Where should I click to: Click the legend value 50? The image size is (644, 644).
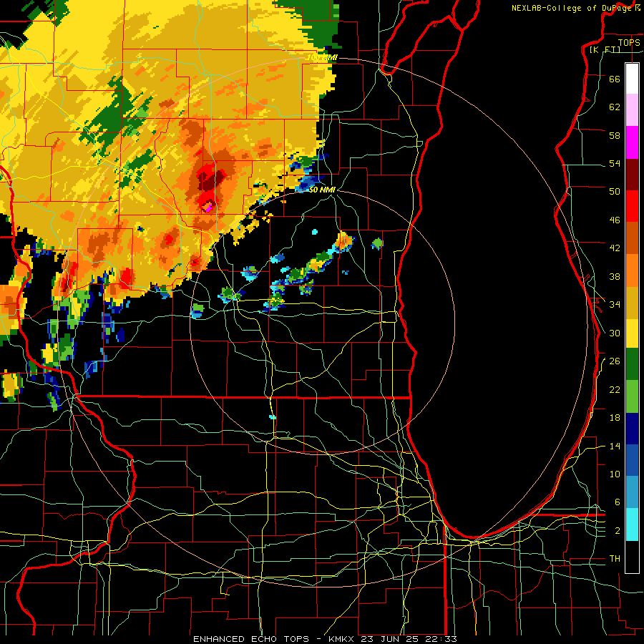[615, 192]
